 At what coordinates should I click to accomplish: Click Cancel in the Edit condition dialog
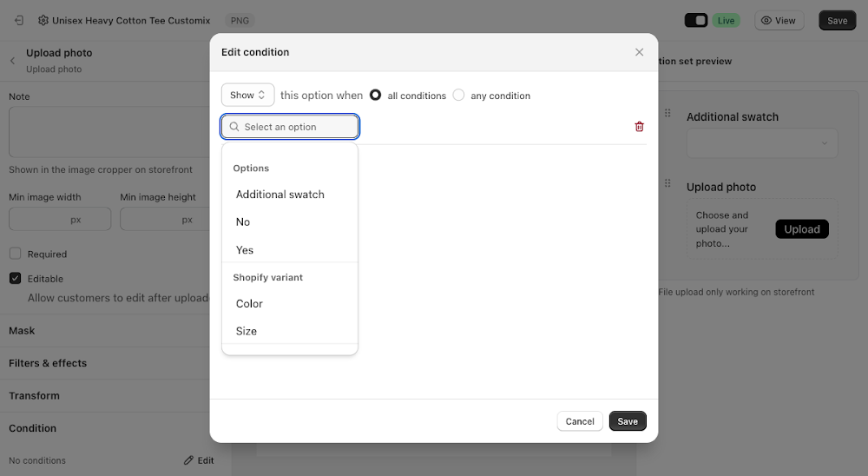(580, 421)
